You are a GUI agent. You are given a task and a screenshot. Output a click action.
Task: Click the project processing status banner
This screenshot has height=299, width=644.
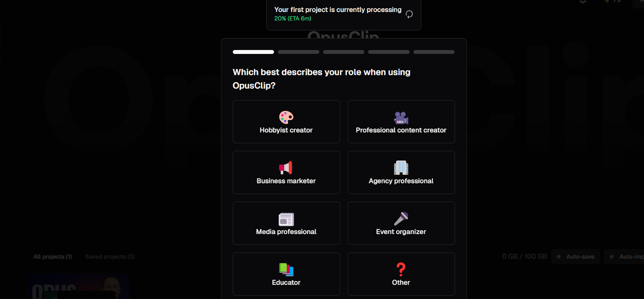[x=344, y=14]
